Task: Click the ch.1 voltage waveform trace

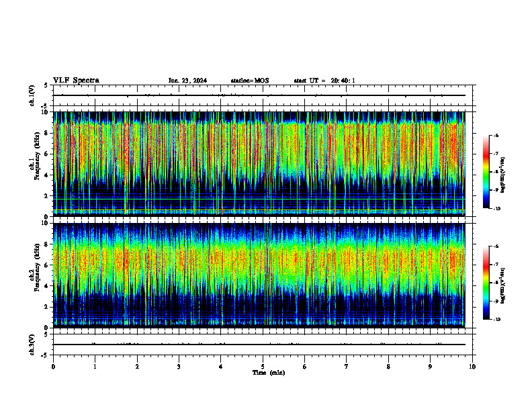Action: pyautogui.click(x=259, y=95)
